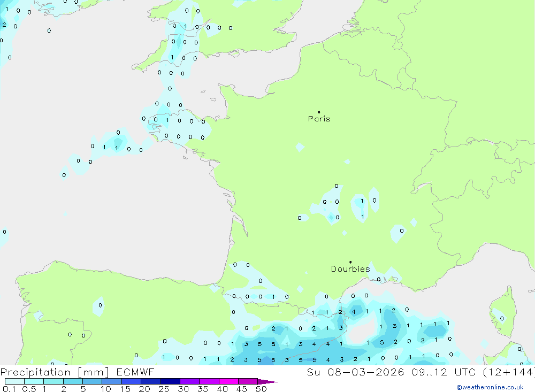The height and width of the screenshot is (392, 535).
Task: Choose the 45–50 mm legend color swatch
Action: [248, 381]
